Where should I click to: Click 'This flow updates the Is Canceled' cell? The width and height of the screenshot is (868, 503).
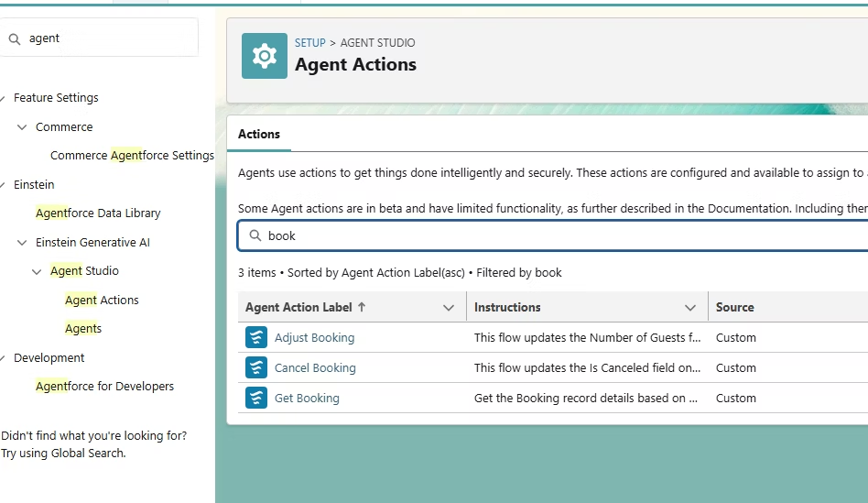[x=587, y=367]
